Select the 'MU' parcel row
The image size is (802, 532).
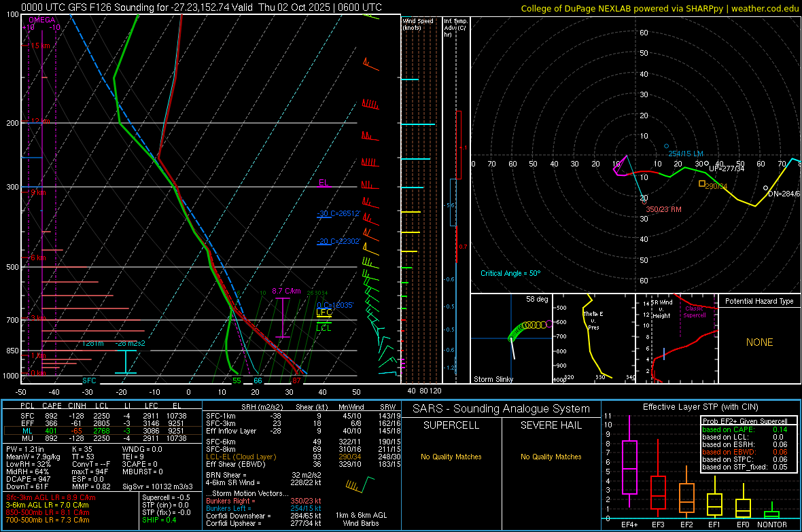[103, 438]
